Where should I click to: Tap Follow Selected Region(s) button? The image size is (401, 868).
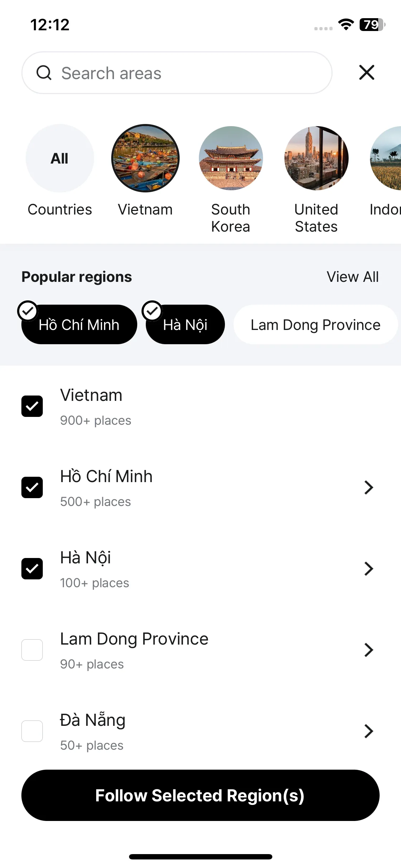tap(200, 795)
